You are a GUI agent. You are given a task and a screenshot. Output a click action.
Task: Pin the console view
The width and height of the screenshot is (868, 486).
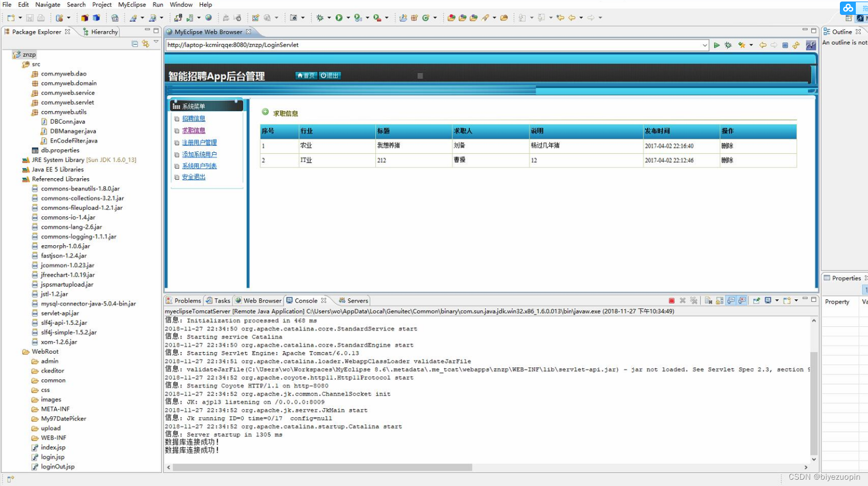coord(756,300)
